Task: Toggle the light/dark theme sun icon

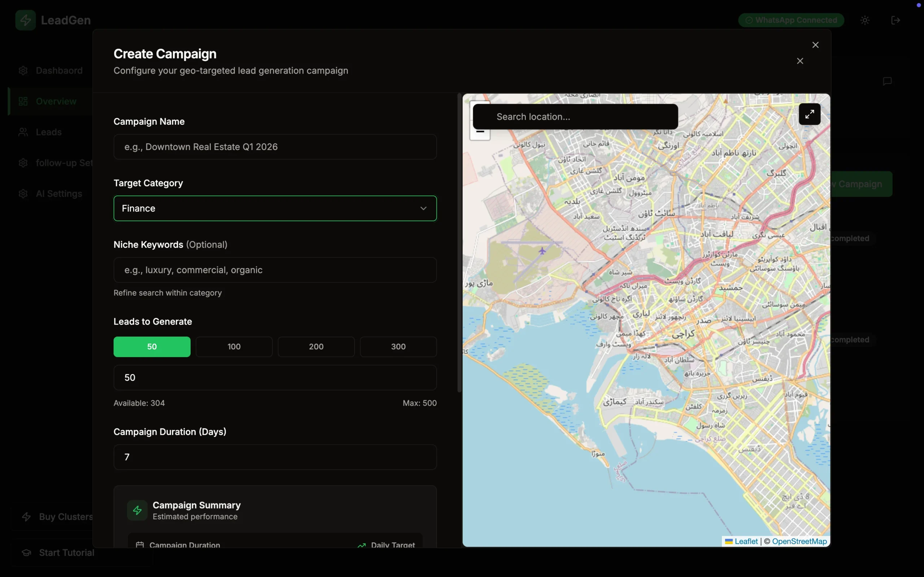Action: pyautogui.click(x=865, y=20)
